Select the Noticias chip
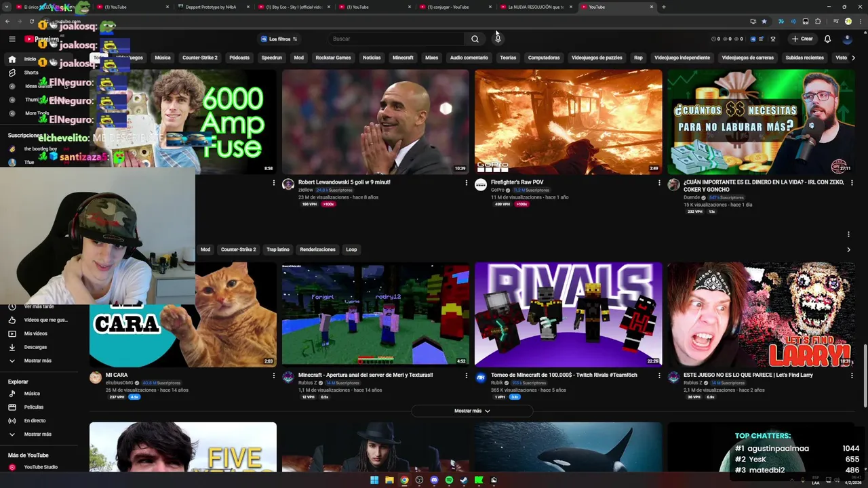 [372, 58]
